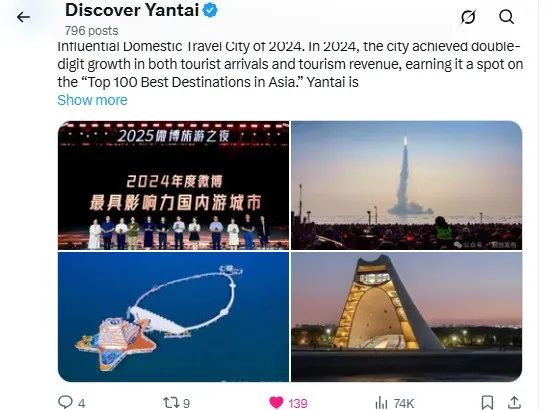View post analytics bar chart icon
Screen dimensions: 552x410
(x=381, y=403)
